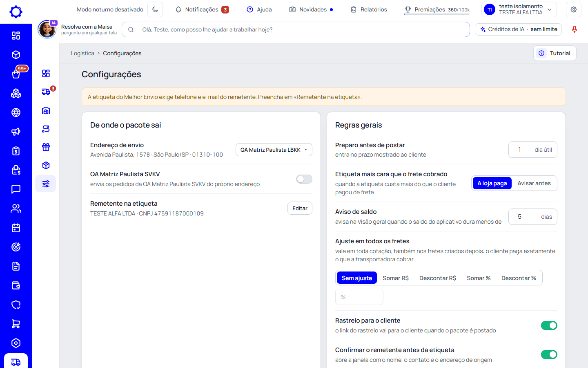The width and height of the screenshot is (588, 368).
Task: Click Preparo antes de postar dia útil field
Action: (533, 150)
